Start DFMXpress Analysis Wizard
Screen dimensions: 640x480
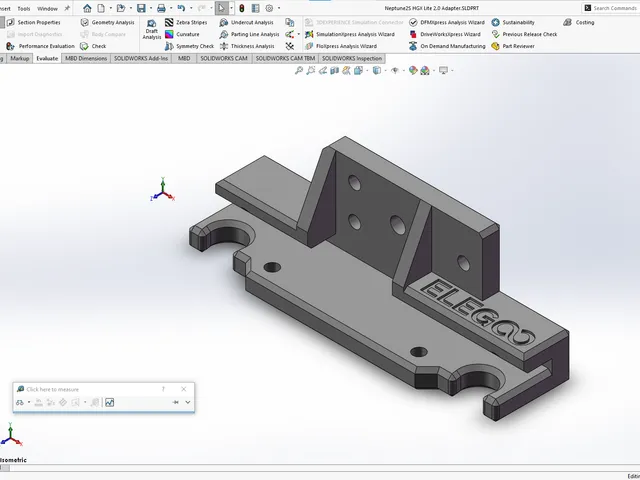447,22
